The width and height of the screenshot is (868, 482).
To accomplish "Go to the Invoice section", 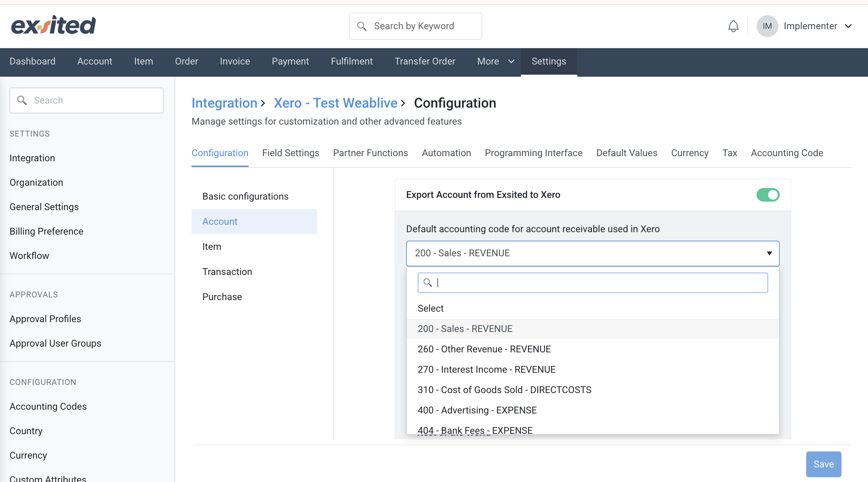I will 235,61.
